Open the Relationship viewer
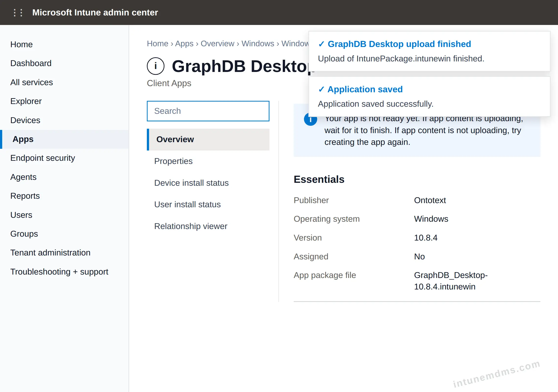Viewport: 558px width, 392px height. pyautogui.click(x=191, y=226)
